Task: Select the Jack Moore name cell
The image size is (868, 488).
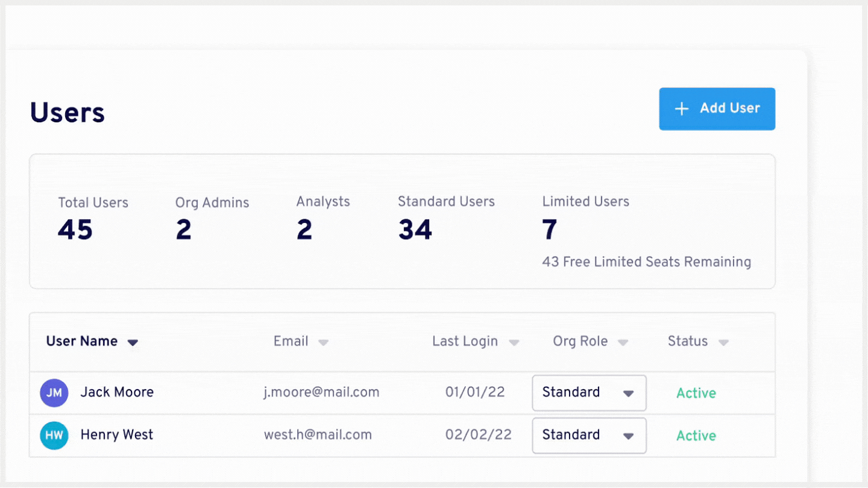Action: pyautogui.click(x=117, y=392)
